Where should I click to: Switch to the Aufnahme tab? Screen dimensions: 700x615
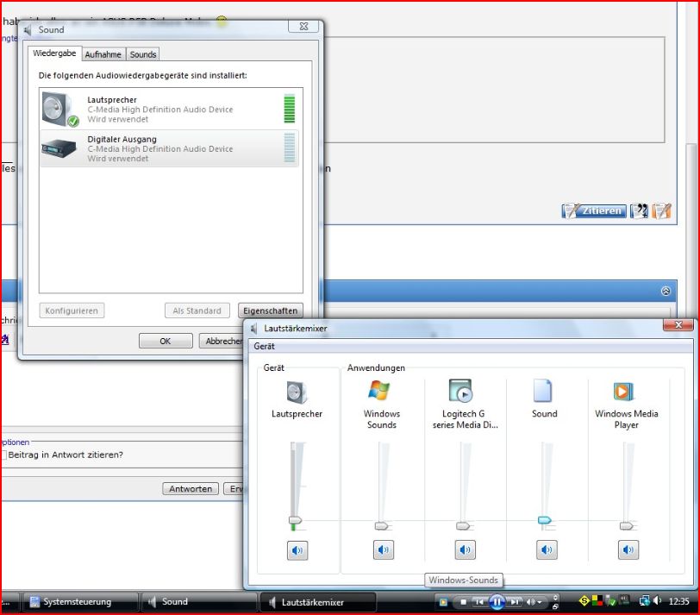103,54
